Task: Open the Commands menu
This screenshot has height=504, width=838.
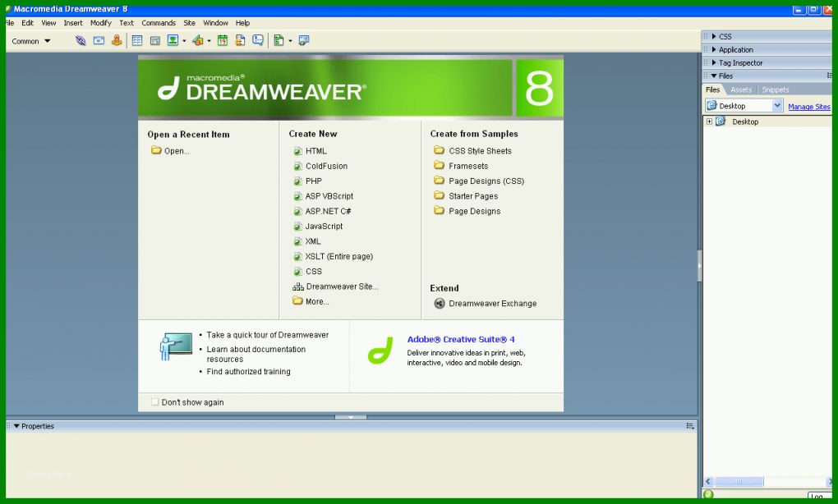Action: coord(159,23)
